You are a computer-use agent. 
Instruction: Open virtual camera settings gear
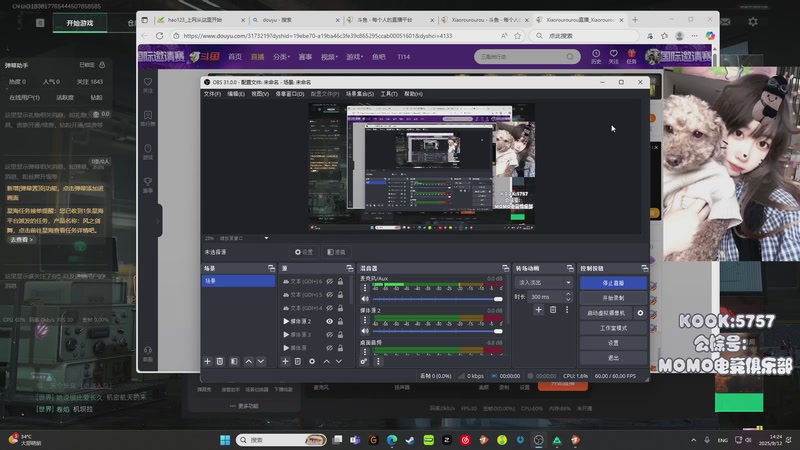click(x=640, y=313)
